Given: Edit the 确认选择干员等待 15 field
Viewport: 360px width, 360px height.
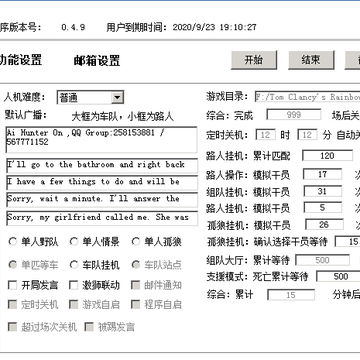Looking at the screenshot, I should point(347,242).
